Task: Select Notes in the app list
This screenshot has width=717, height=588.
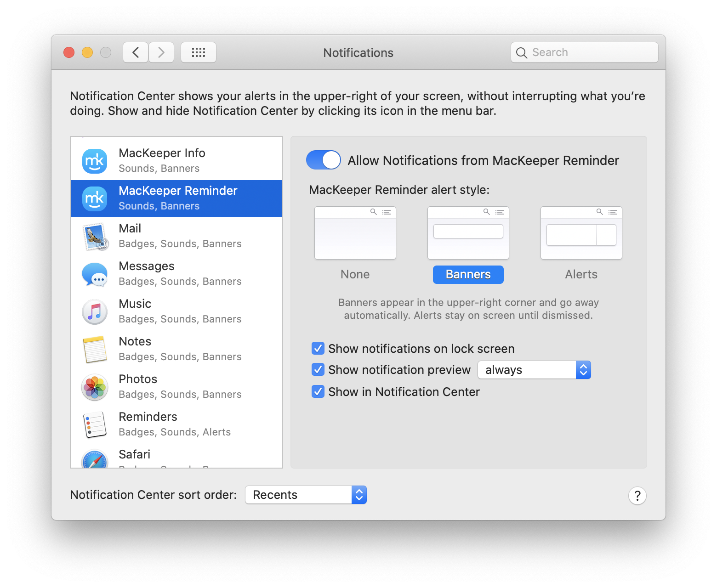Action: point(176,349)
